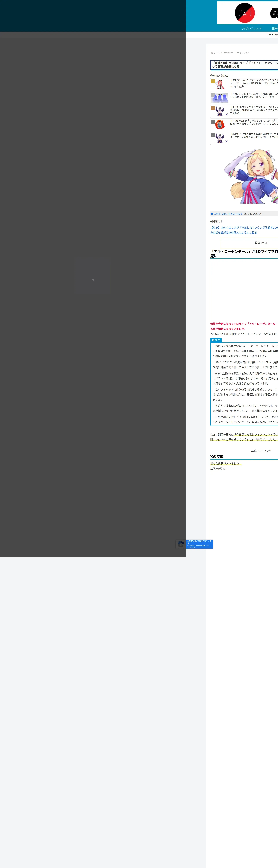This screenshot has width=278, height=868.
Task: Click the reCAPTCHA badge logo
Action: 181,544
